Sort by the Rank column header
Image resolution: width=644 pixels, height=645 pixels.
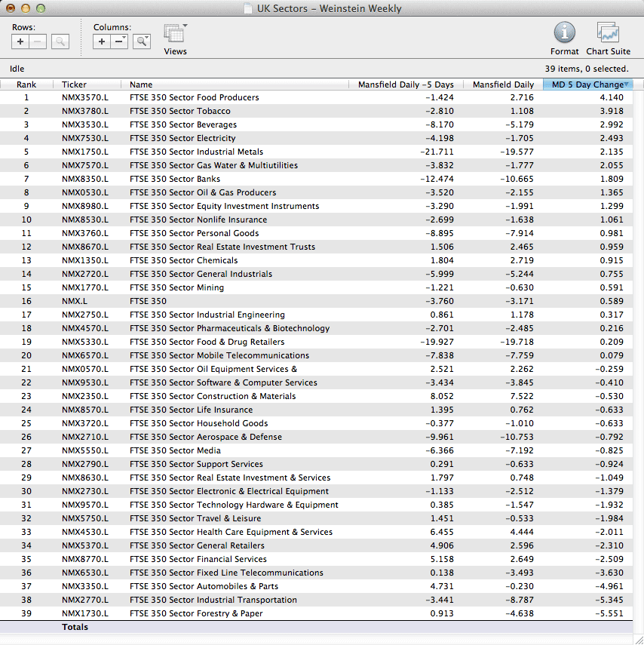pos(26,84)
